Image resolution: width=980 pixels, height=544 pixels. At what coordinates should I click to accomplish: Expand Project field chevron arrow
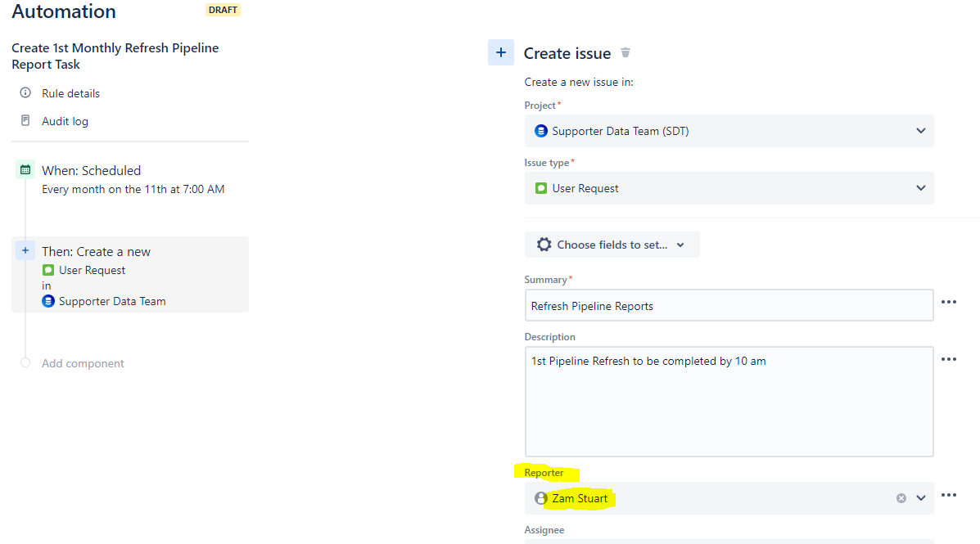(x=920, y=131)
